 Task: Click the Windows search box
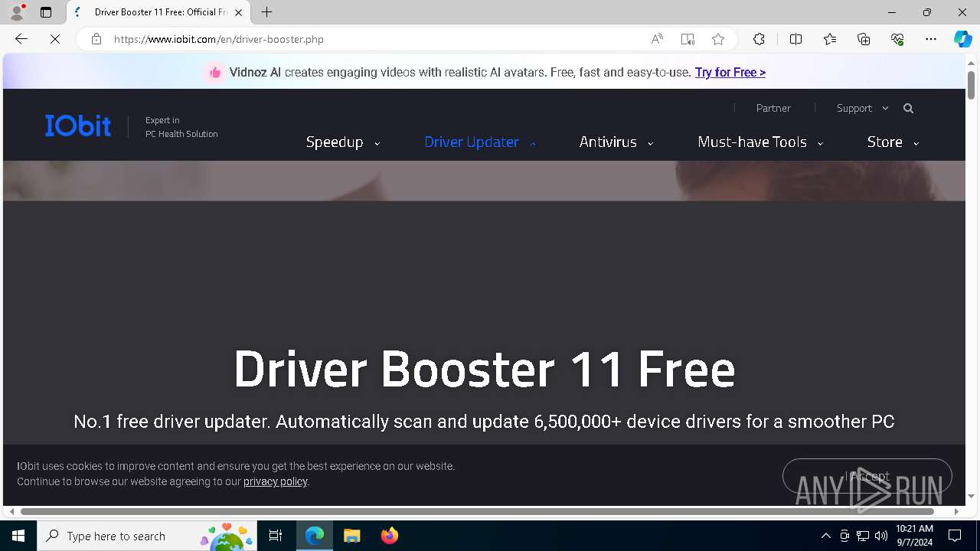[149, 536]
